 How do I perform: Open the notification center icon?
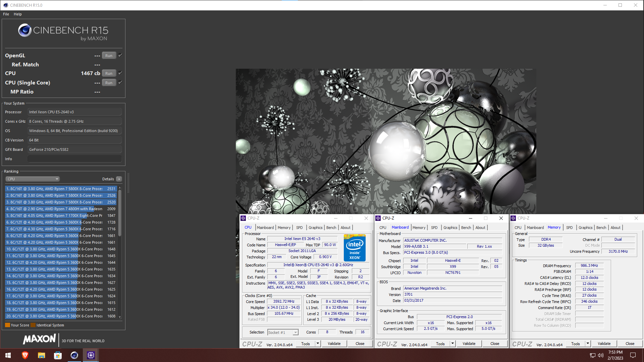633,355
